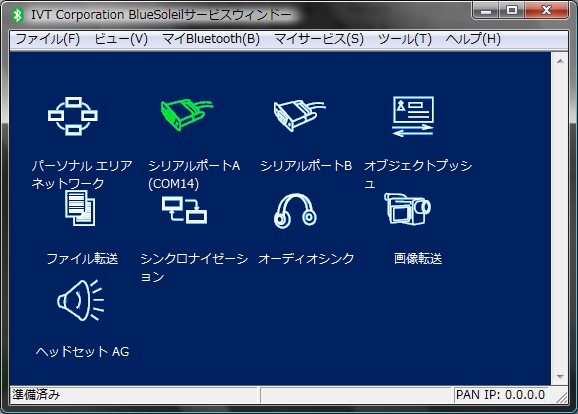Select the Personal Area Network service icon

click(x=73, y=116)
